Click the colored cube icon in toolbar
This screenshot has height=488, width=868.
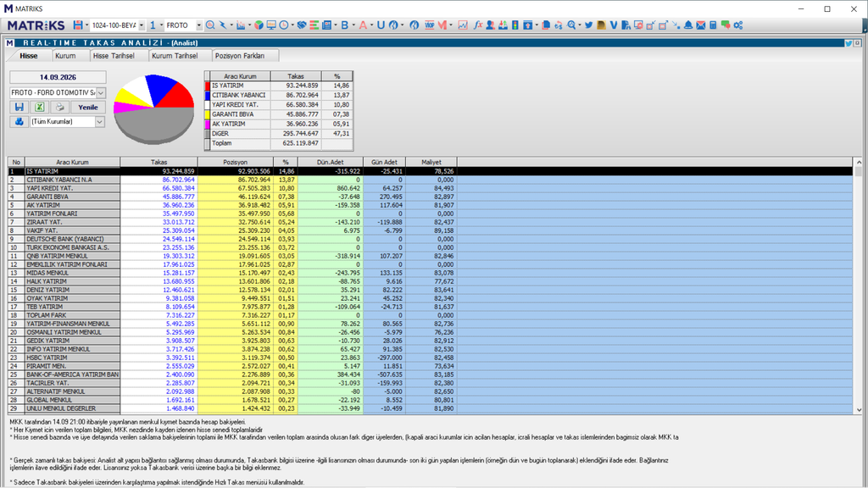pyautogui.click(x=259, y=25)
